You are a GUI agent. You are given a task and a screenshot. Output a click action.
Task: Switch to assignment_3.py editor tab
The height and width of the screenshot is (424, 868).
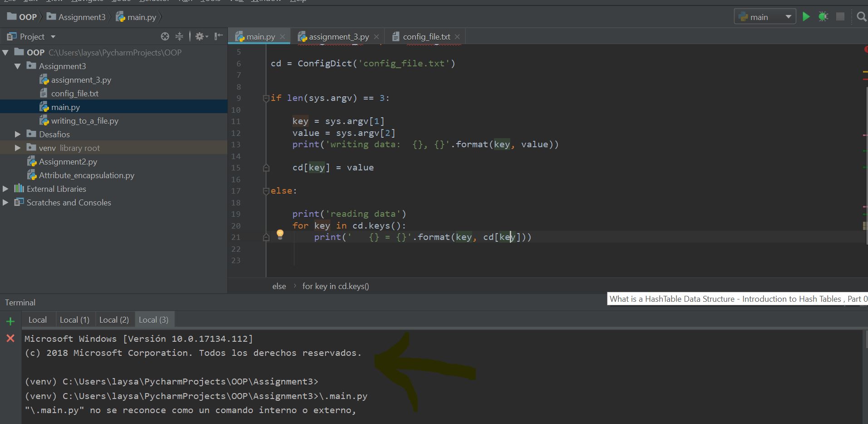tap(338, 37)
